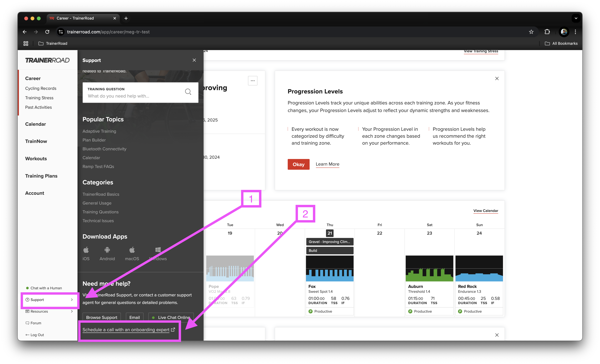Viewport: 600px width, 364px height.
Task: Focus the Training Question search field
Action: [x=140, y=92]
